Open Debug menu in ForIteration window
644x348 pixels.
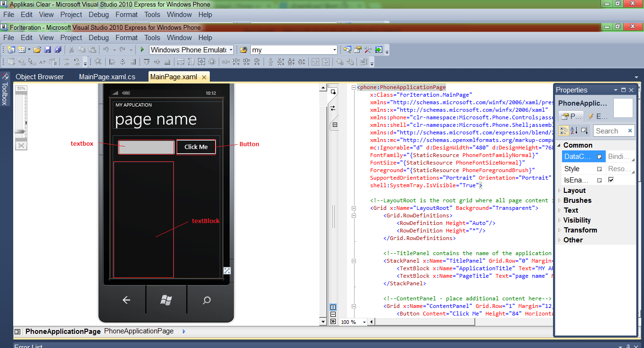pyautogui.click(x=99, y=38)
